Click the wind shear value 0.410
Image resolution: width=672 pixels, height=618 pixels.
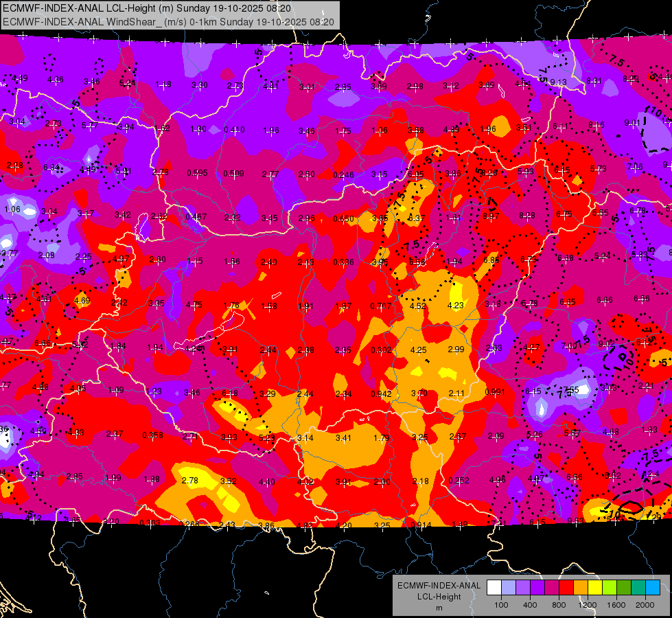[235, 130]
